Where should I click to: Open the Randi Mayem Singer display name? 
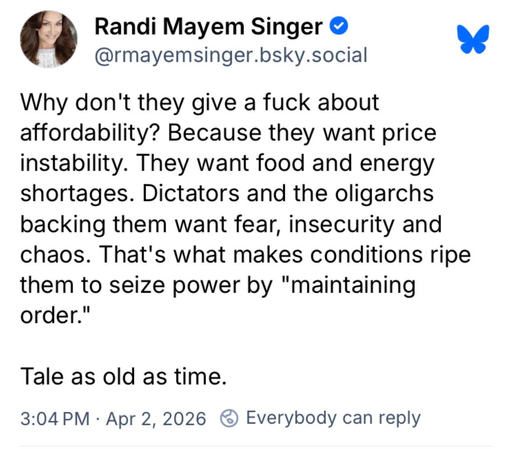(209, 27)
